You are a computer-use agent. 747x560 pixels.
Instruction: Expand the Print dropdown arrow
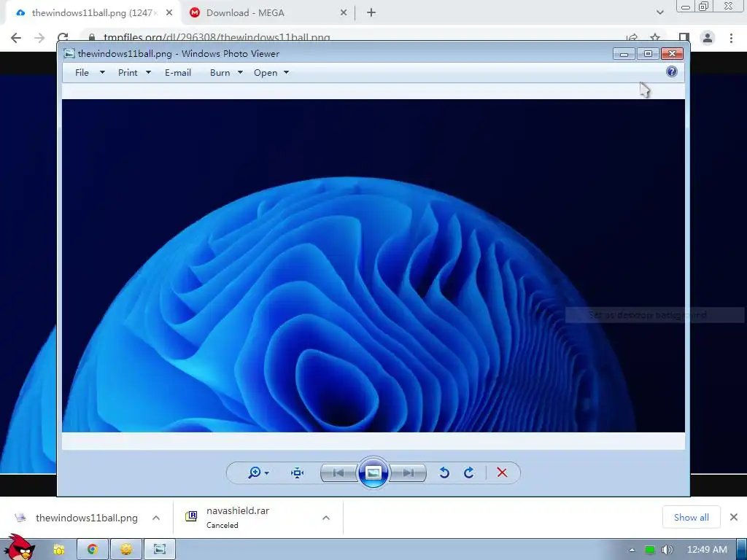[x=148, y=72]
